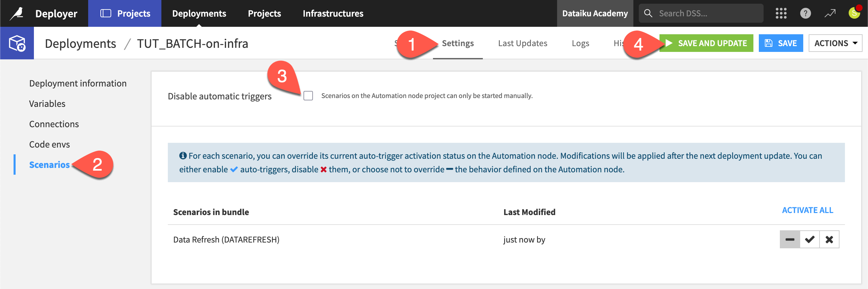Click the ACTIVATE ALL link
Image resolution: width=868 pixels, height=289 pixels.
pos(807,210)
